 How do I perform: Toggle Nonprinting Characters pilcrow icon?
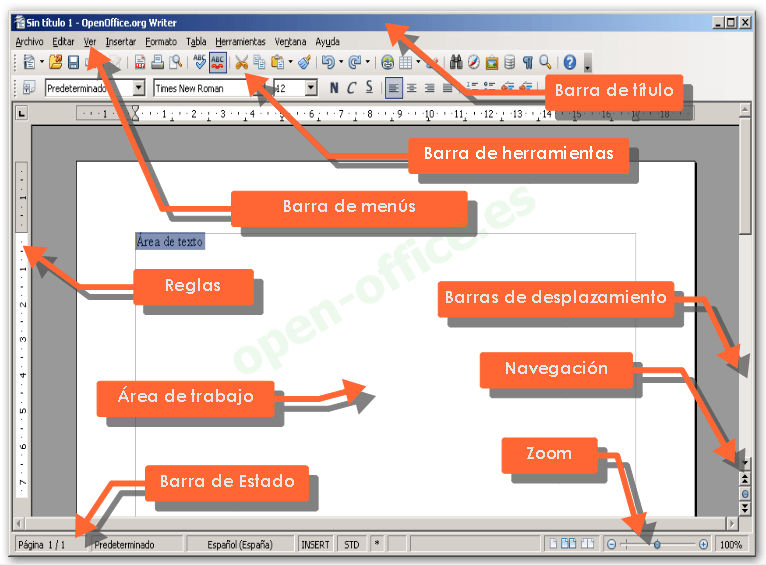click(x=528, y=62)
